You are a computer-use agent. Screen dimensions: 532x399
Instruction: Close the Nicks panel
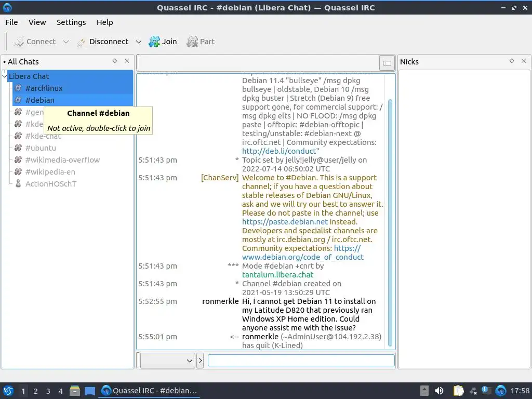(x=524, y=61)
